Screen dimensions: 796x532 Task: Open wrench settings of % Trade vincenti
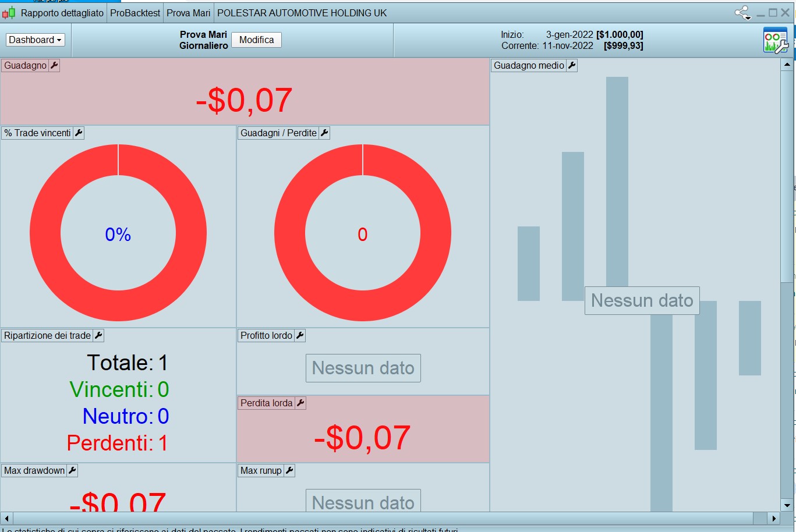79,133
